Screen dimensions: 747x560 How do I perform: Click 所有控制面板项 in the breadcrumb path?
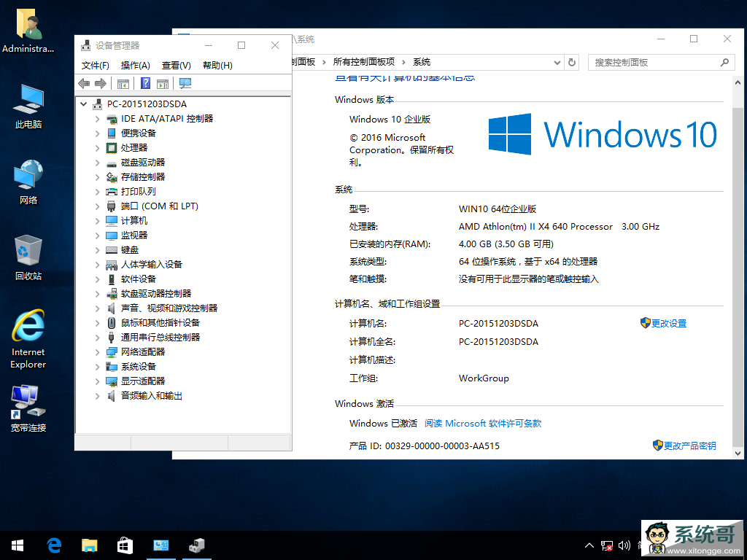click(364, 62)
